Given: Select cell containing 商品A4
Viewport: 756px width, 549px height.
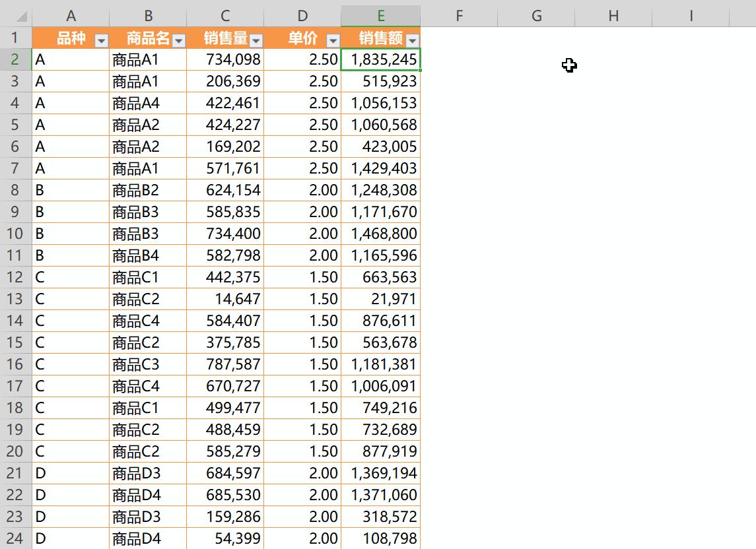Looking at the screenshot, I should 147,103.
